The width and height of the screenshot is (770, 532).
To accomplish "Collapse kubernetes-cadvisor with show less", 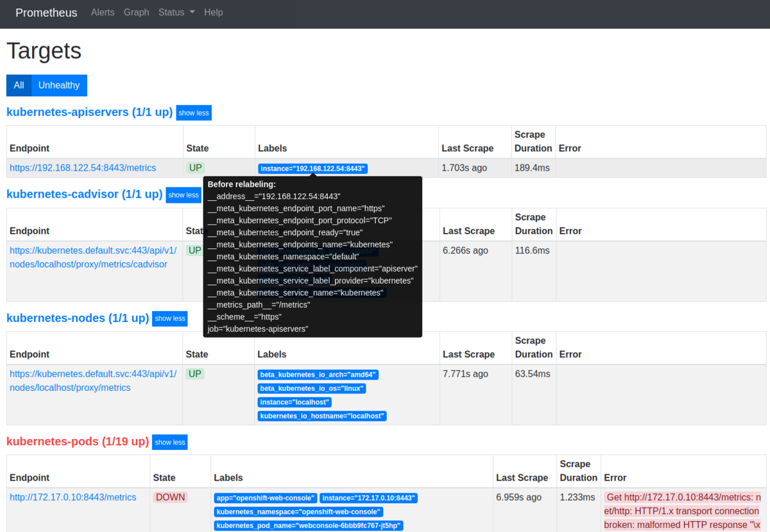I will 184,195.
